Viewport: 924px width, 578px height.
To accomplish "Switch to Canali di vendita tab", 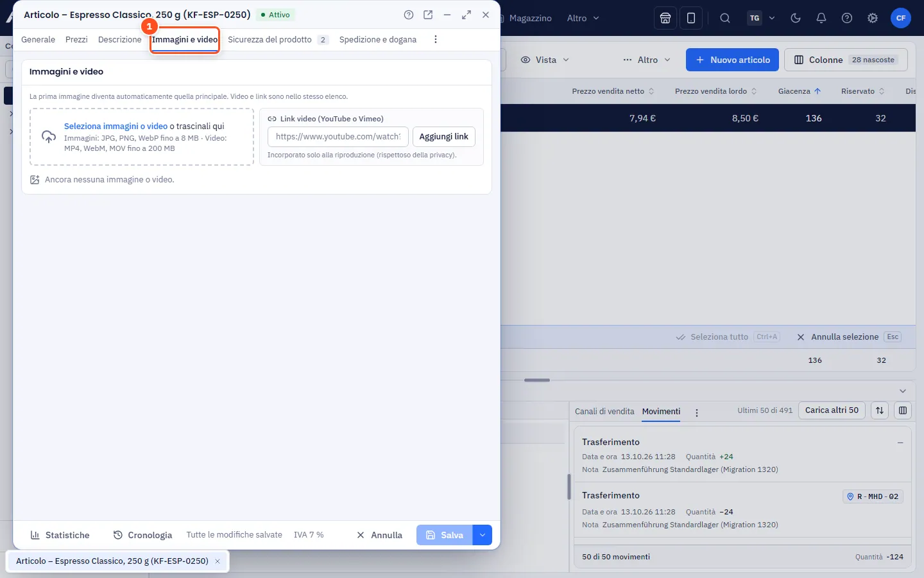I will [x=604, y=411].
